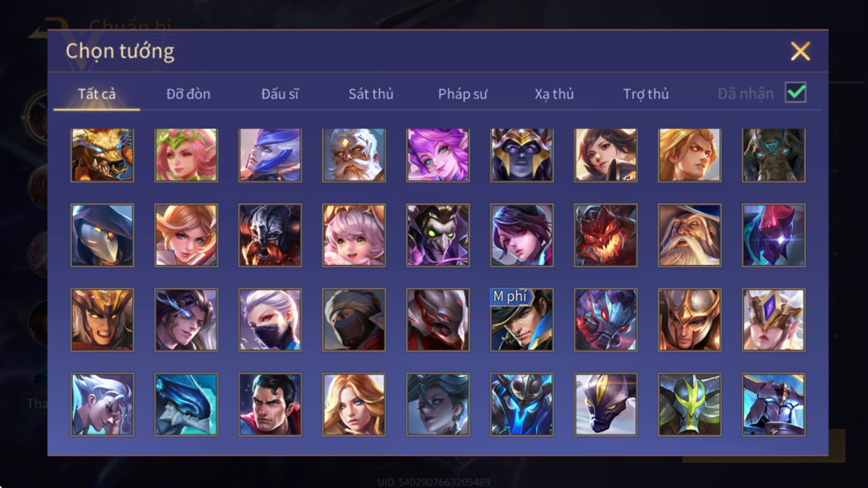Switch to the "Đỡ đòn" tab
Image resolution: width=868 pixels, height=488 pixels.
point(188,94)
